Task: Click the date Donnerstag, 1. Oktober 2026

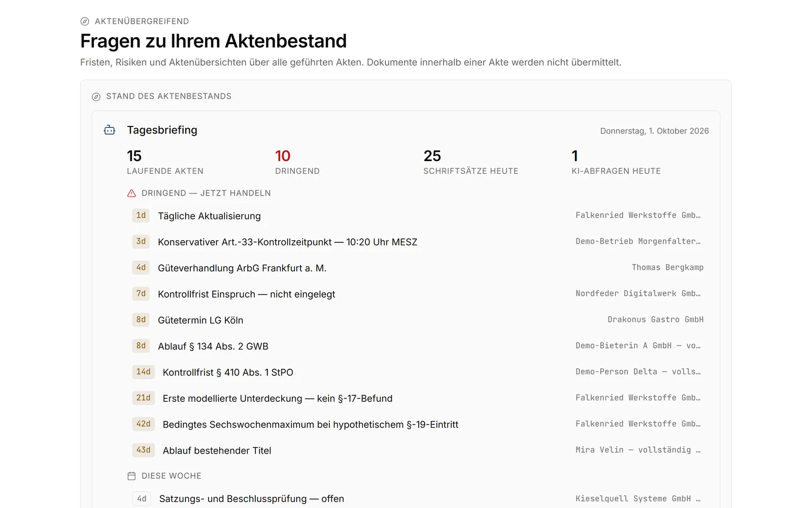Action: tap(654, 131)
